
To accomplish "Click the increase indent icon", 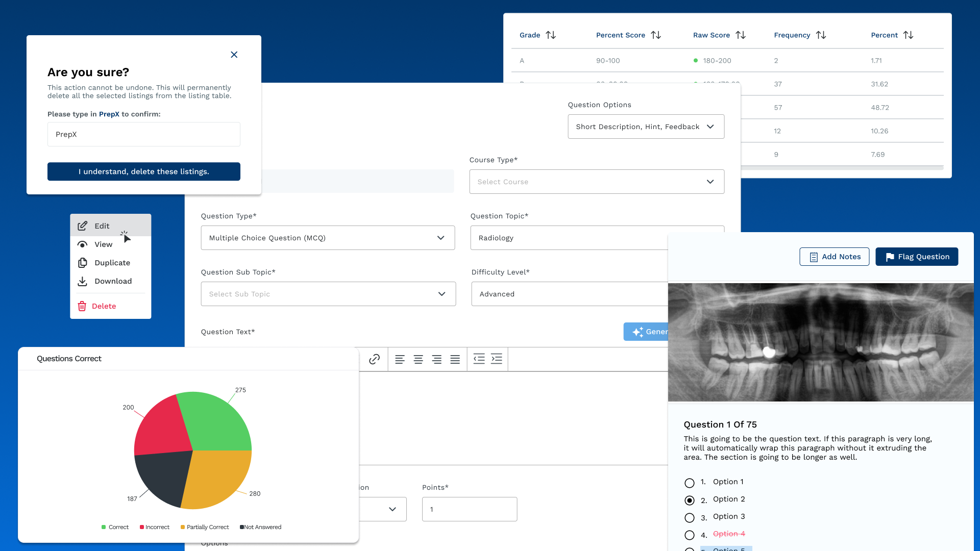I will click(x=497, y=359).
